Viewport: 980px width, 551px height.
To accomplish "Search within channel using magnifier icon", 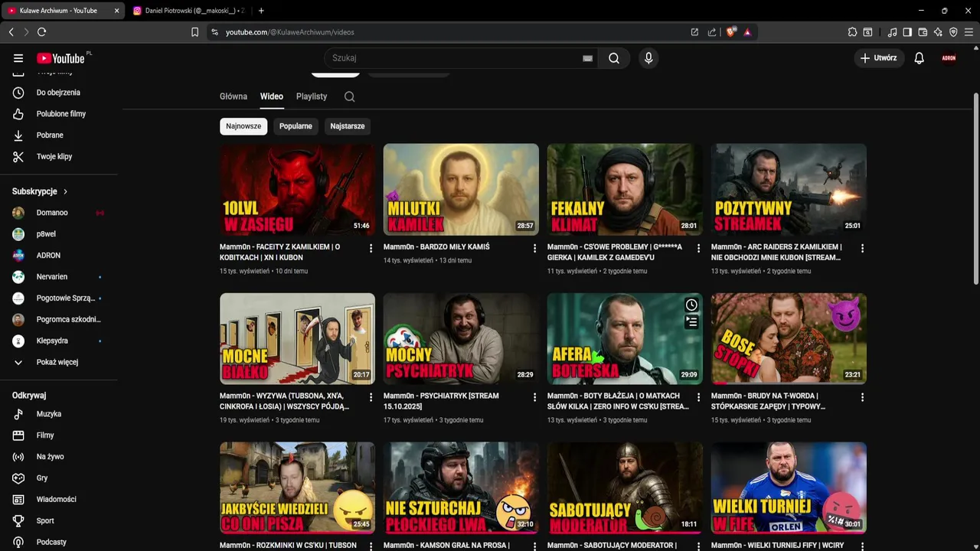I will click(349, 96).
